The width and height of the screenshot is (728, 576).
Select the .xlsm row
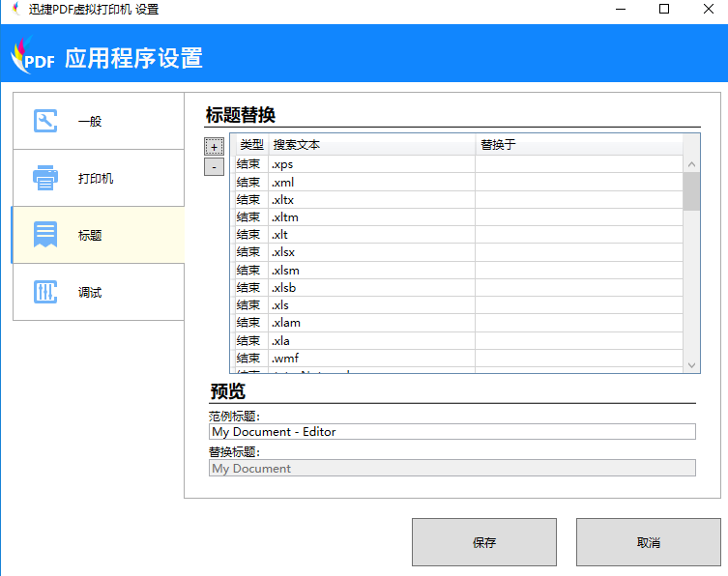click(x=458, y=271)
